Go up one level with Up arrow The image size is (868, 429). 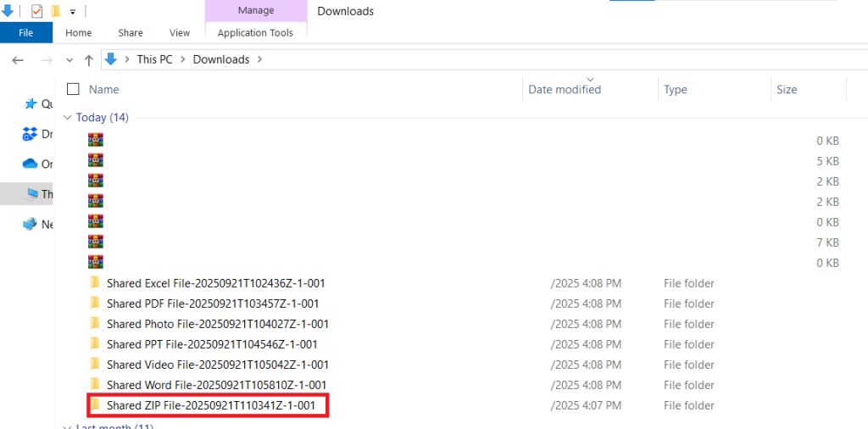tap(89, 59)
